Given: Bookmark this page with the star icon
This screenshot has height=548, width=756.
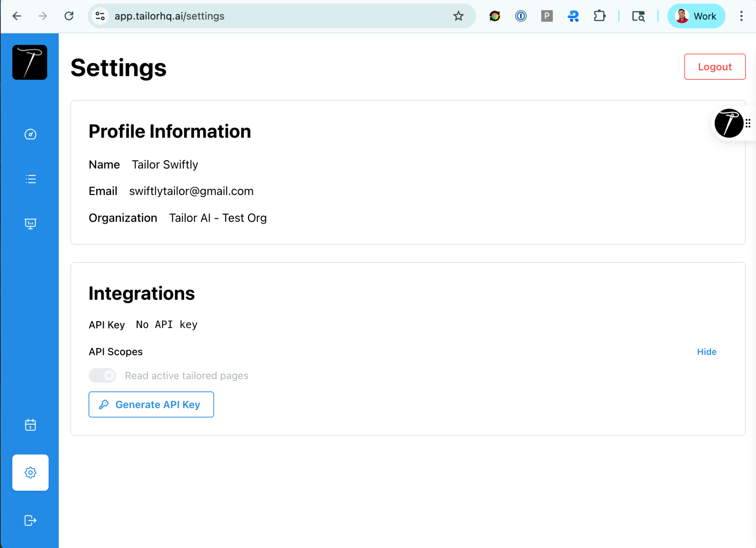Looking at the screenshot, I should click(458, 16).
